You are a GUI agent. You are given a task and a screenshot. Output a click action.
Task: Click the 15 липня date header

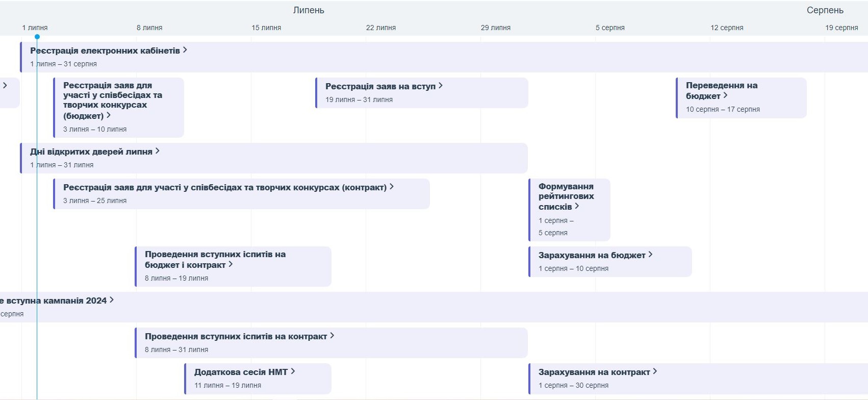click(266, 28)
